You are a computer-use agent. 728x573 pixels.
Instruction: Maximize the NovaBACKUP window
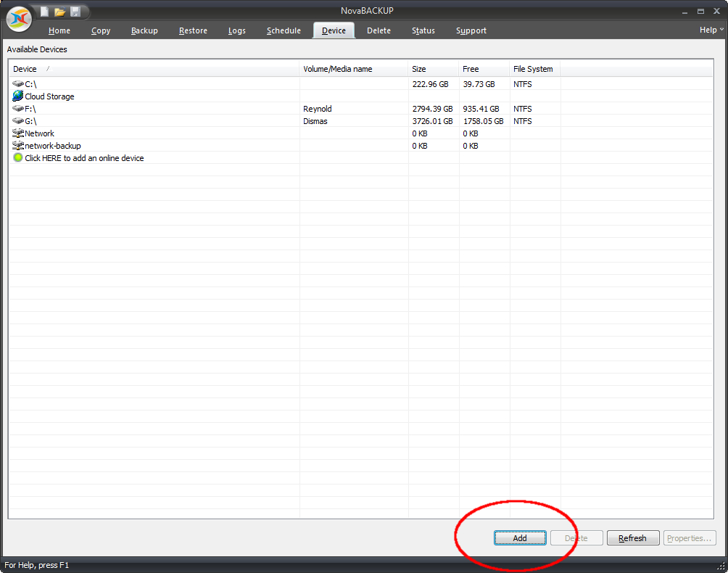click(x=700, y=12)
